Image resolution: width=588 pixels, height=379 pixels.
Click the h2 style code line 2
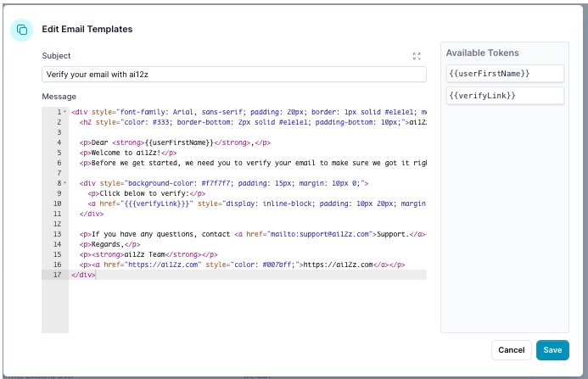click(x=253, y=122)
